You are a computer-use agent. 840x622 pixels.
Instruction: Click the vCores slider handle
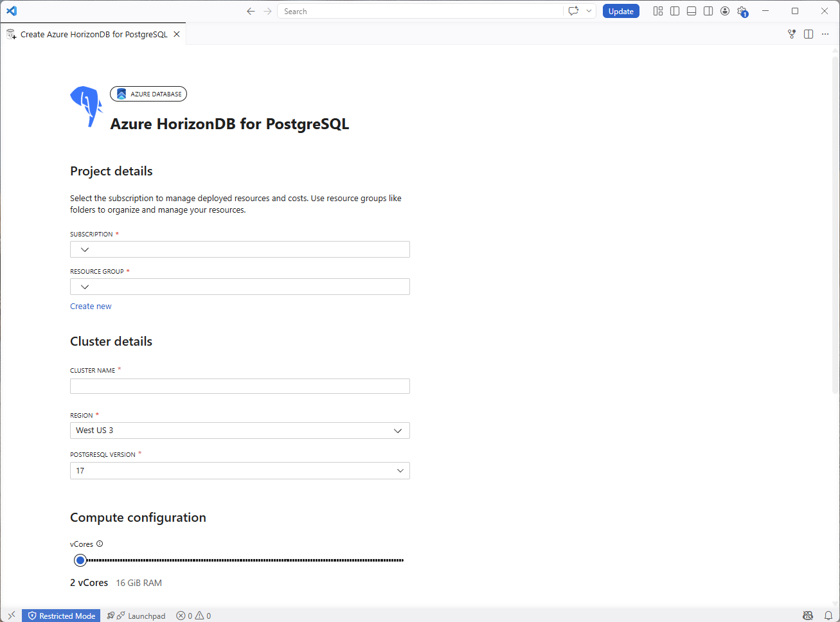(x=80, y=560)
